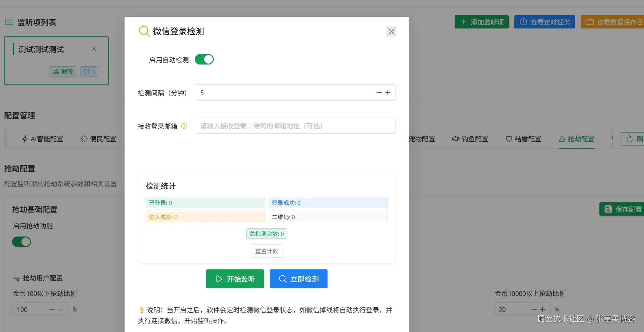Close the 微信登录检测 dialog
644x332 pixels.
[391, 32]
